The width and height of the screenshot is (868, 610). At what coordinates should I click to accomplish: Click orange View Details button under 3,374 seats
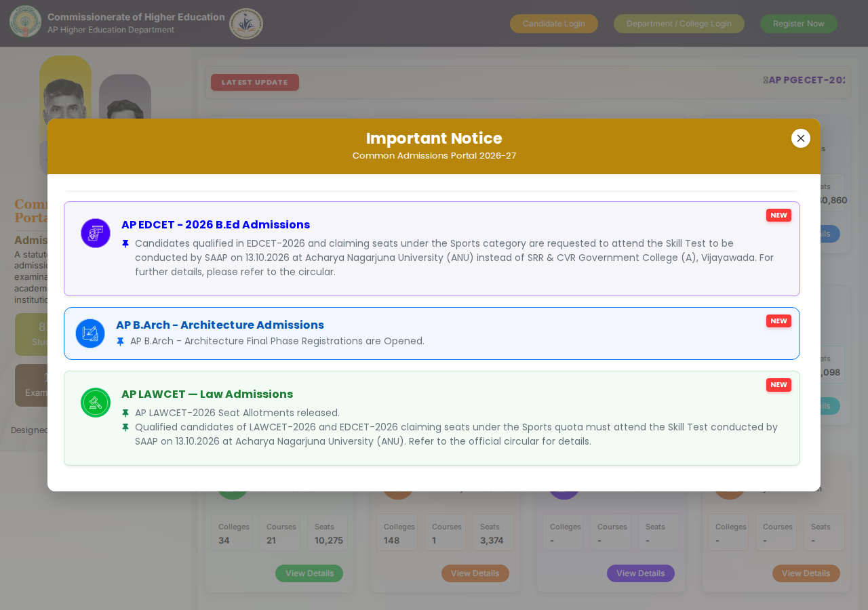(475, 573)
